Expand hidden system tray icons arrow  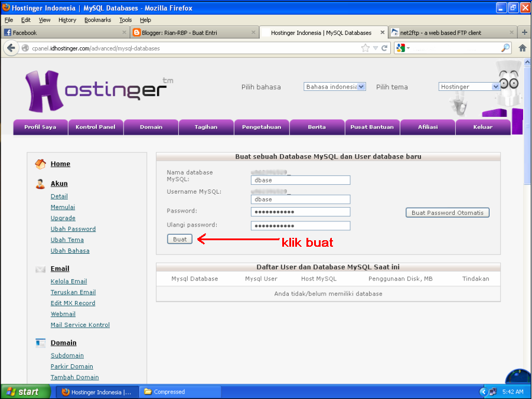point(484,393)
